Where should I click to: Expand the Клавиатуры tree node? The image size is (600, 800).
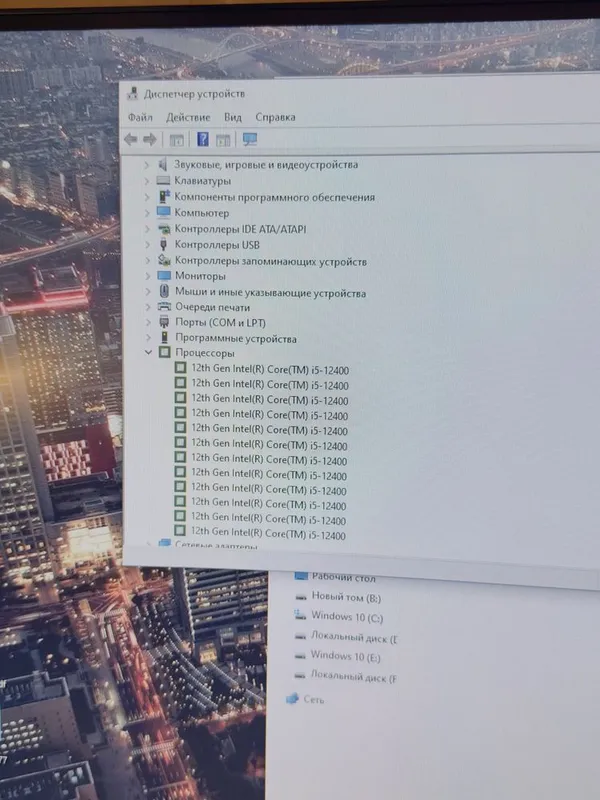(146, 181)
